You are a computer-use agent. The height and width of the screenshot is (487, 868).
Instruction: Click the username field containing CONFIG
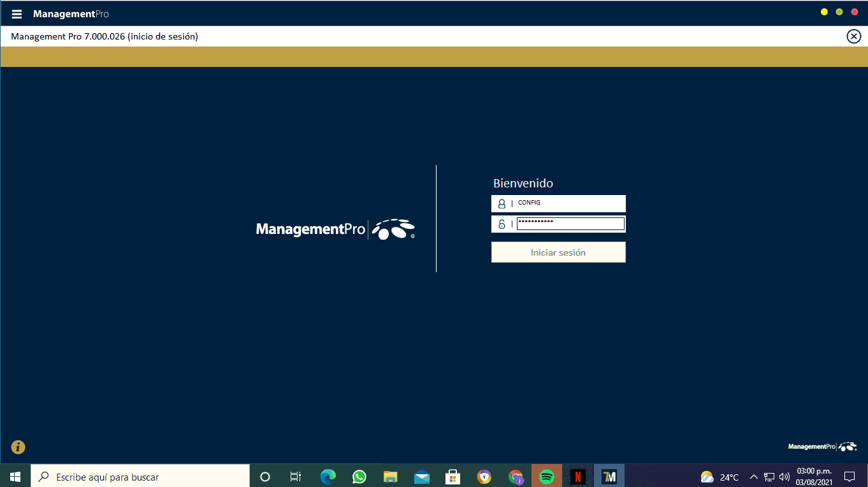[569, 203]
